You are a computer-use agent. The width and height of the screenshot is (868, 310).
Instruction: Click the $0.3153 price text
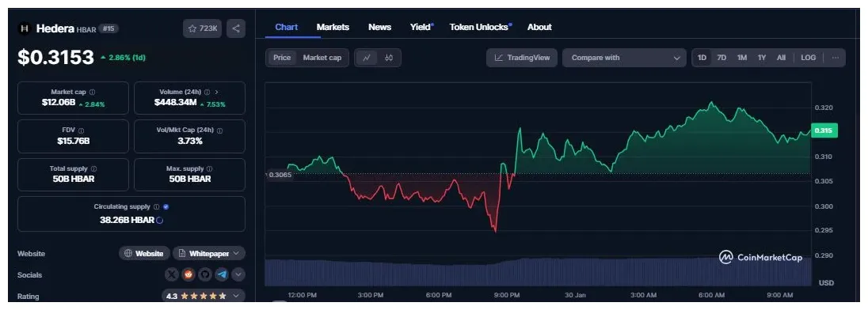click(x=56, y=58)
